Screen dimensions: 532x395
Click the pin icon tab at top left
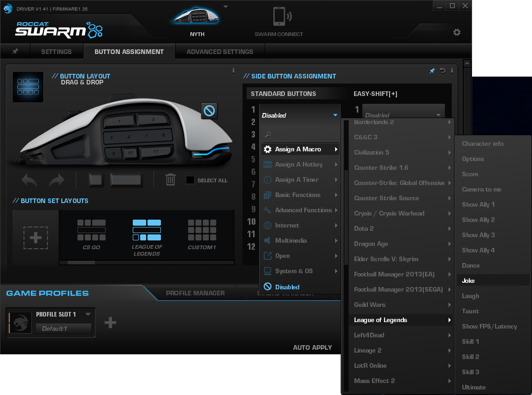tap(15, 52)
